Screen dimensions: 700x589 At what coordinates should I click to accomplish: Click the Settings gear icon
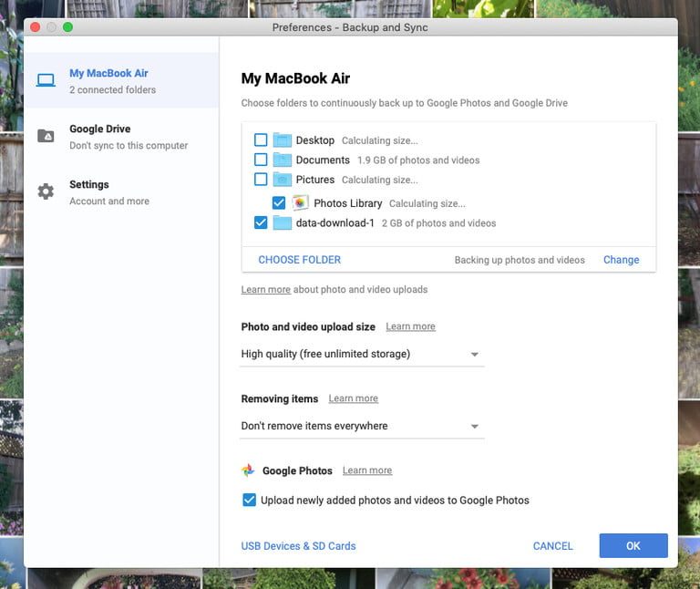pos(46,191)
